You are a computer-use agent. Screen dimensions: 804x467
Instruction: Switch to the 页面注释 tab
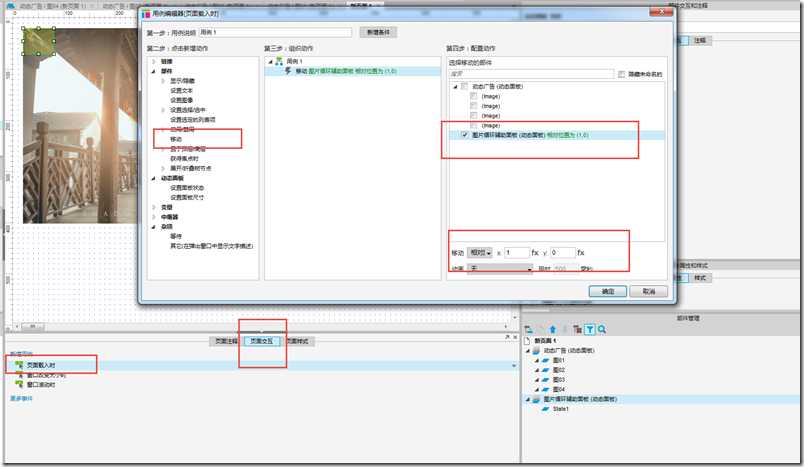pos(226,341)
